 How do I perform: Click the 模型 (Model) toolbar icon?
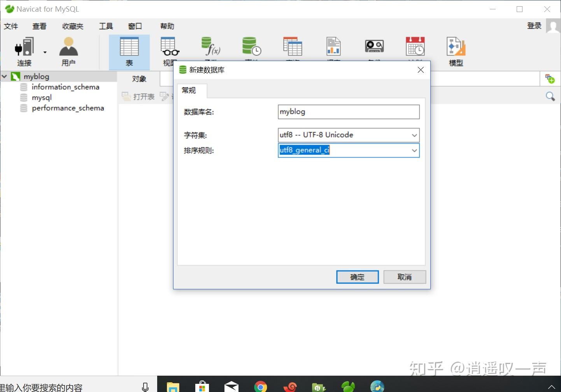coord(455,51)
